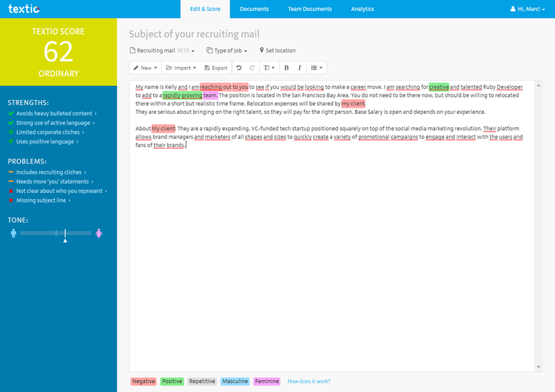Click the undo arrow icon

pyautogui.click(x=239, y=67)
